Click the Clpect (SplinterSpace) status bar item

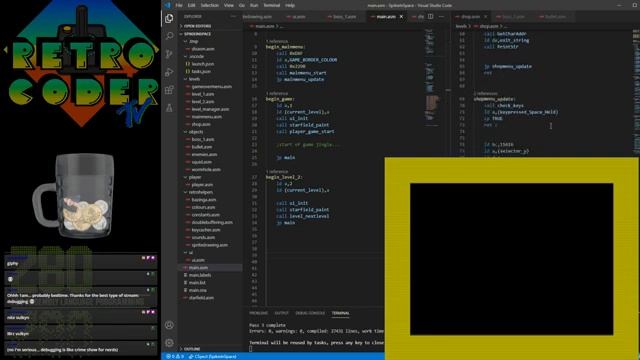click(213, 356)
